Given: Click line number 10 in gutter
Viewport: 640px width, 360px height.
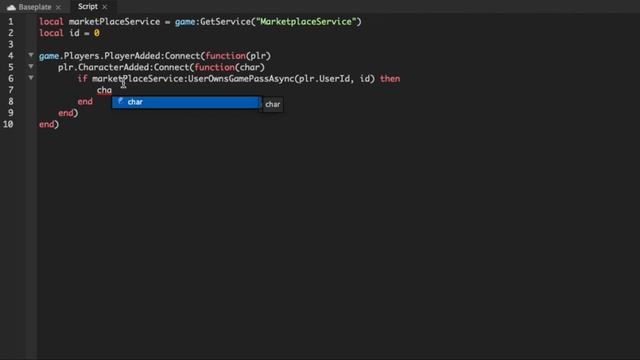Looking at the screenshot, I should (x=8, y=124).
